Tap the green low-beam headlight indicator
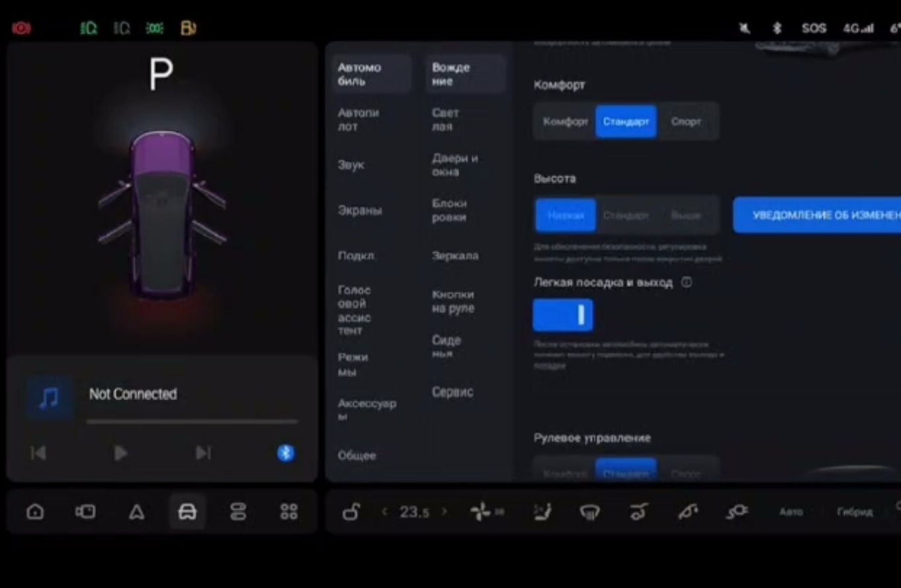901x588 pixels. 89,28
